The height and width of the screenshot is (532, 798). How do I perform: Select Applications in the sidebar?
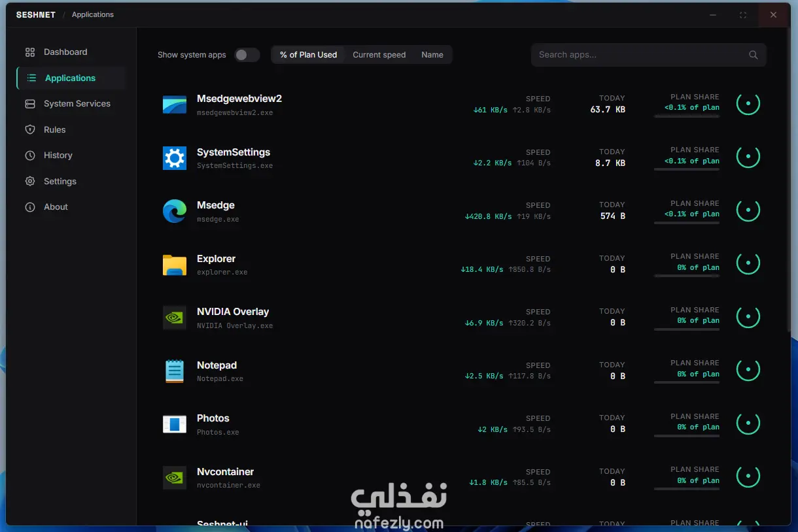pyautogui.click(x=71, y=78)
